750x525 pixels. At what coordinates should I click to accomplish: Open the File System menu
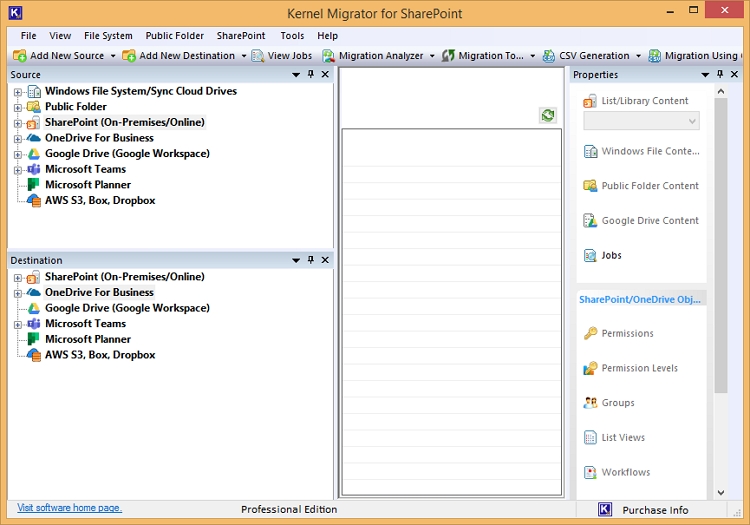108,35
